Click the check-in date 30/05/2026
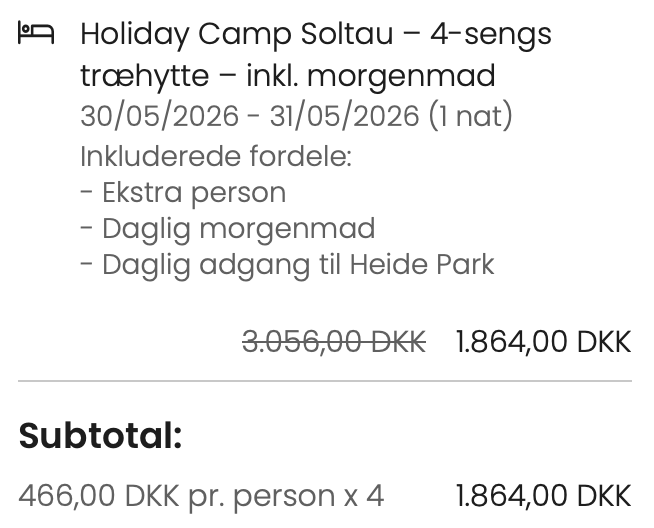Image resolution: width=654 pixels, height=528 pixels. coord(159,116)
